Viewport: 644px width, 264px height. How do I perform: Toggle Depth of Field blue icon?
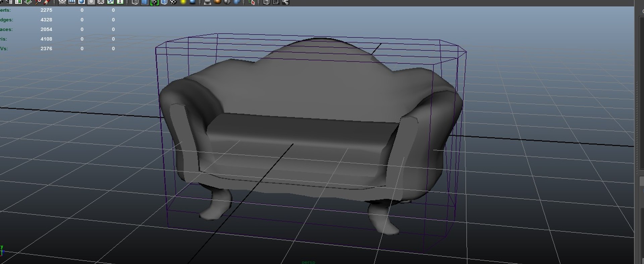237,2
